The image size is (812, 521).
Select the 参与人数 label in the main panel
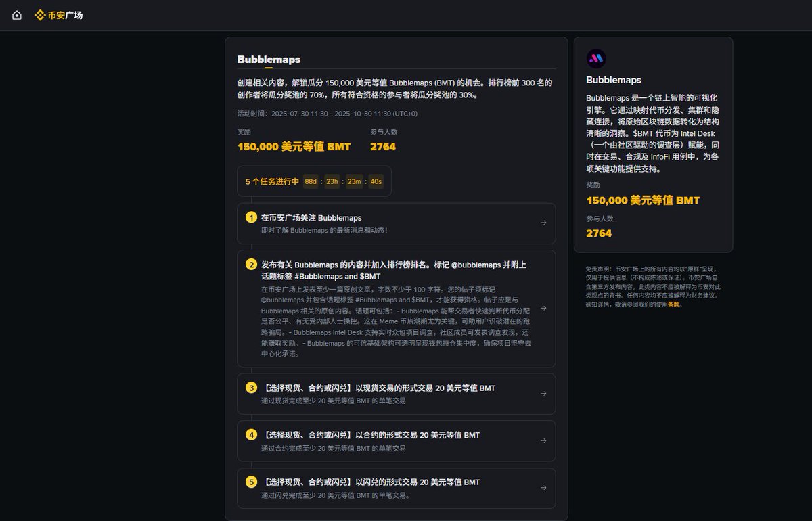(384, 132)
